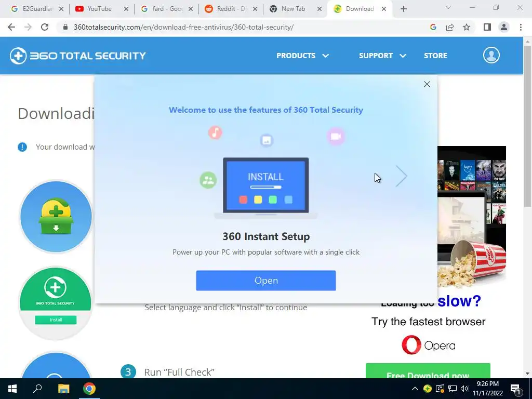This screenshot has width=532, height=399.
Task: Click the 360 Total Security logo
Action: pos(78,56)
